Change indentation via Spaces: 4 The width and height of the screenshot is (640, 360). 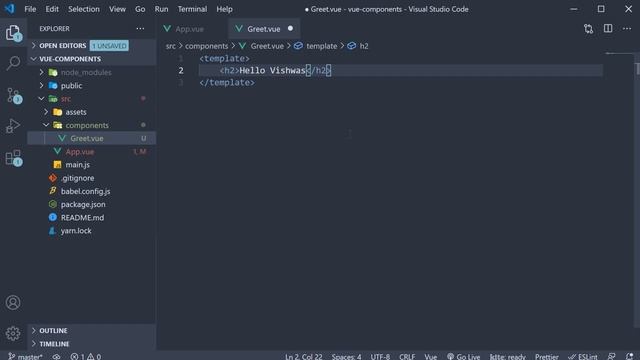tap(346, 356)
